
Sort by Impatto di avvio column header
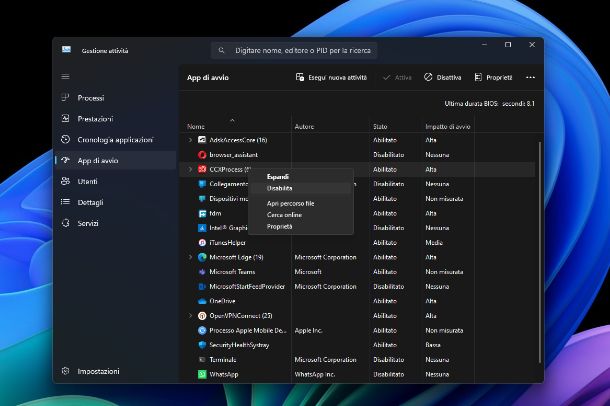[x=448, y=126]
